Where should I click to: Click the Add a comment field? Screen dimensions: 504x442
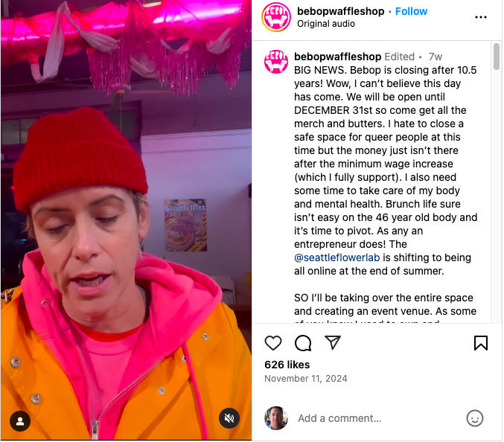point(376,418)
